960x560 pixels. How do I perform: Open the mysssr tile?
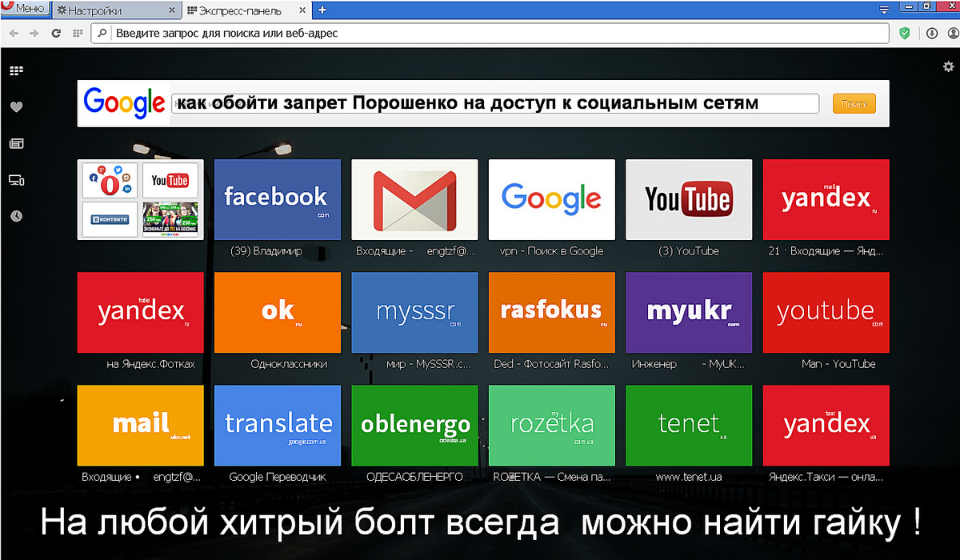coord(414,312)
